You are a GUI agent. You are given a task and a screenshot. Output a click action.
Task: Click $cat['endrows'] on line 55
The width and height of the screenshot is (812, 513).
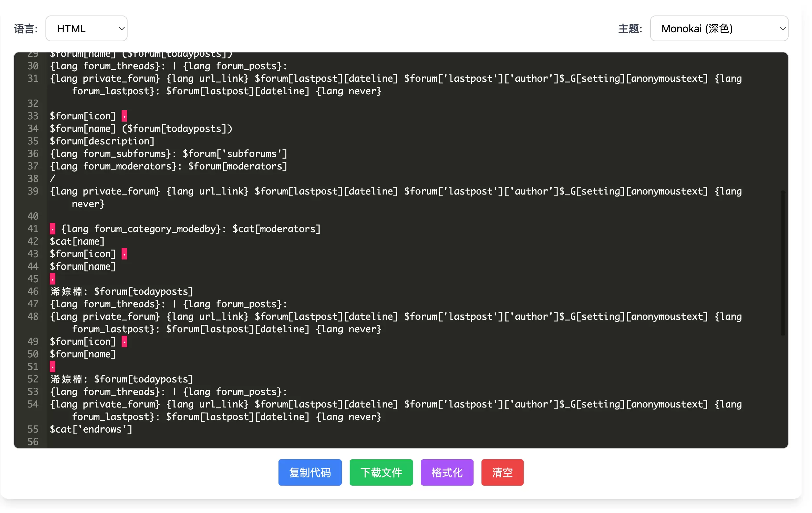[91, 429]
